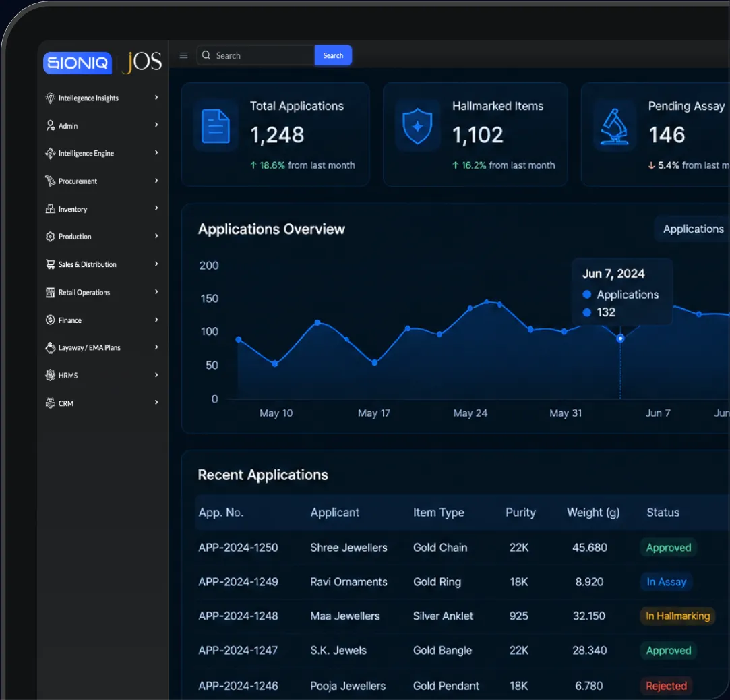This screenshot has height=700, width=730.
Task: Click the Intelligence Engine gear icon
Action: [51, 153]
